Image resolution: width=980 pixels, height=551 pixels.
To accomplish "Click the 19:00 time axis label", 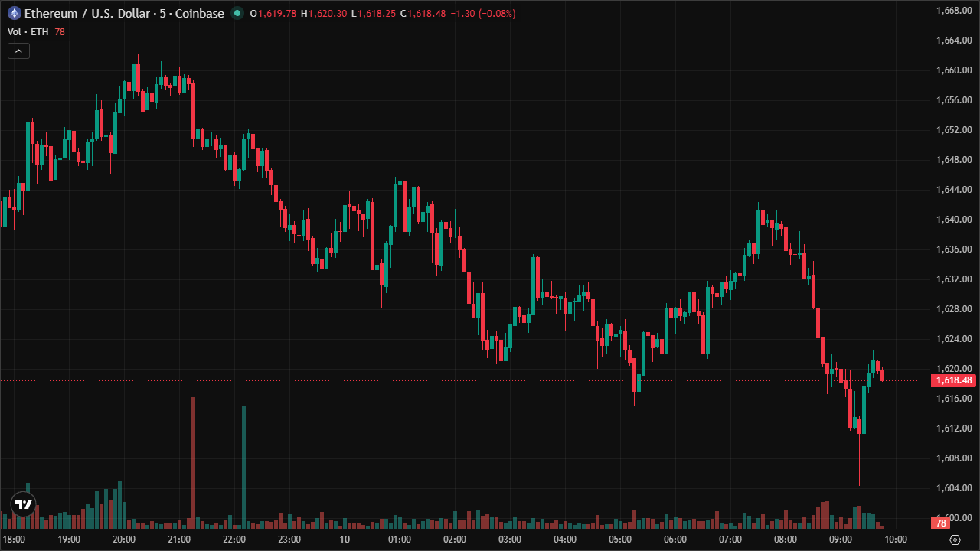I will 69,539.
